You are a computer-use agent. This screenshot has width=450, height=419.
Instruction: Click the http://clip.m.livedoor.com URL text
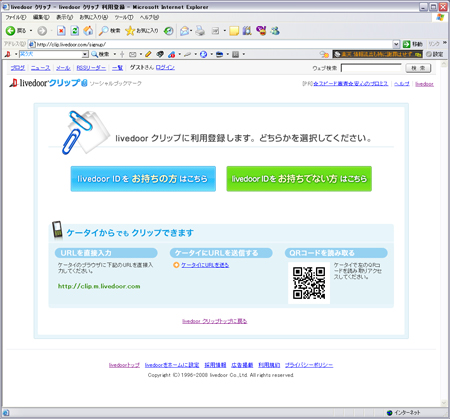[x=99, y=286]
